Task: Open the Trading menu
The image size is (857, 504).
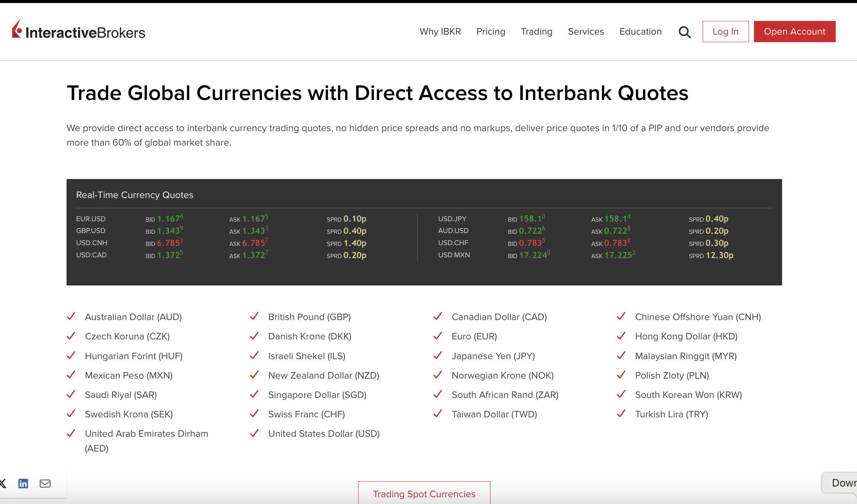Action: click(536, 32)
